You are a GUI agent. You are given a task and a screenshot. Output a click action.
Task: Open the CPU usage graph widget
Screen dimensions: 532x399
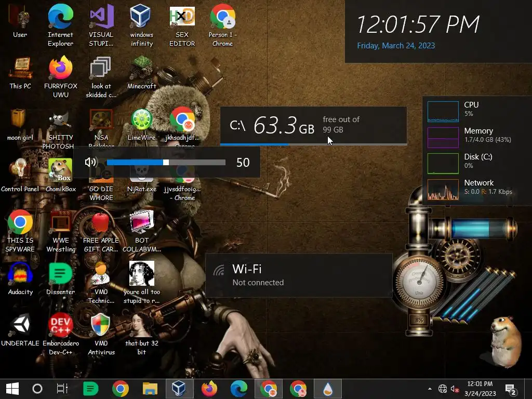pos(443,111)
